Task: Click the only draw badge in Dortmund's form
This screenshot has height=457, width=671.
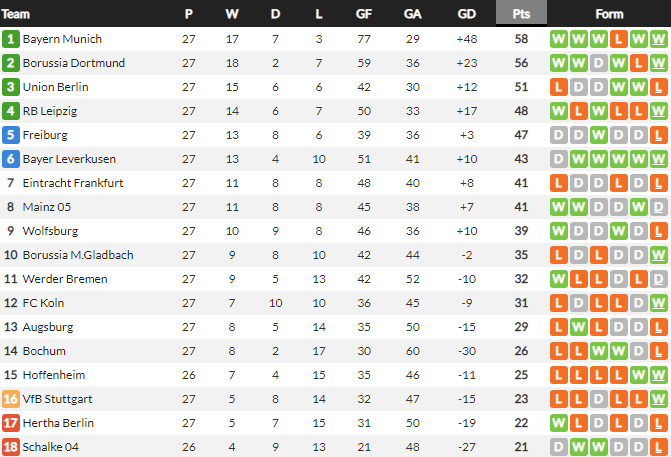Action: click(x=598, y=63)
